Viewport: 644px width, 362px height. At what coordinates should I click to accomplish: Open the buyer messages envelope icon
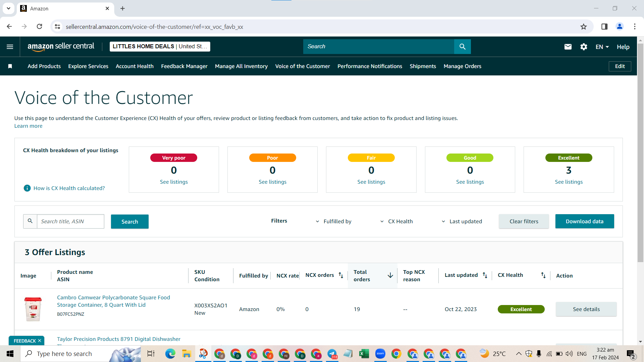tap(568, 47)
